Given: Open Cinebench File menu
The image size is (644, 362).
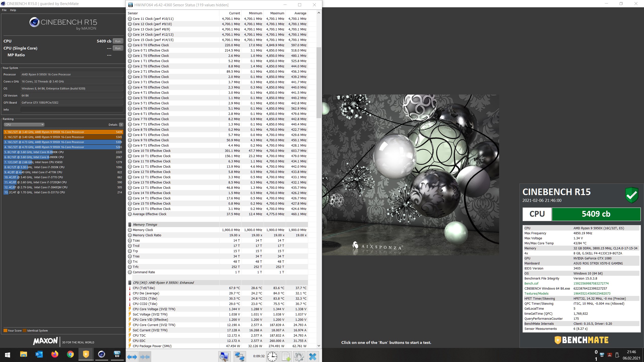Looking at the screenshot, I should click(4, 10).
